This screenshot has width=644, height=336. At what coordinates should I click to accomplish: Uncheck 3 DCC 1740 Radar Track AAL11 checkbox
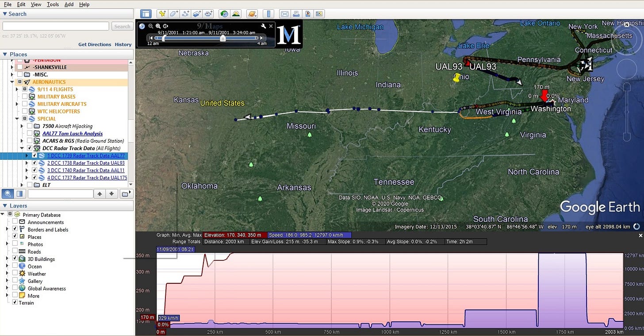click(x=34, y=170)
